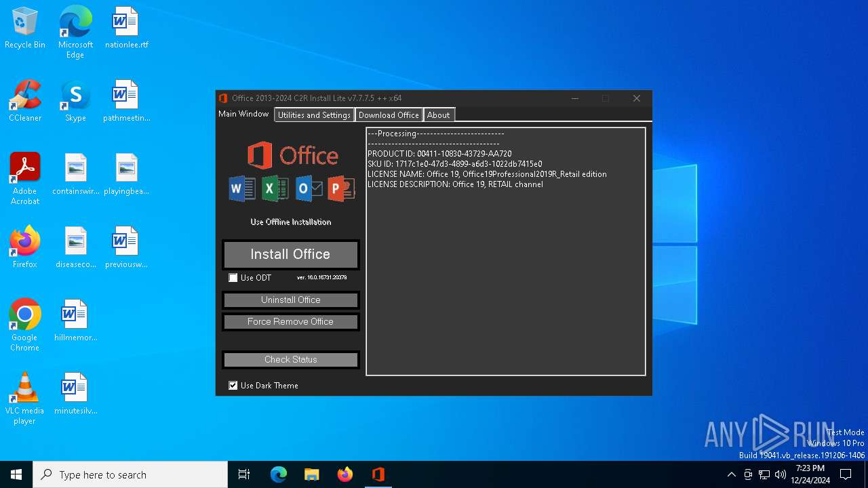Screen dimensions: 868x488
Task: Select the Microsoft Edge desktop shortcut
Action: (x=75, y=33)
